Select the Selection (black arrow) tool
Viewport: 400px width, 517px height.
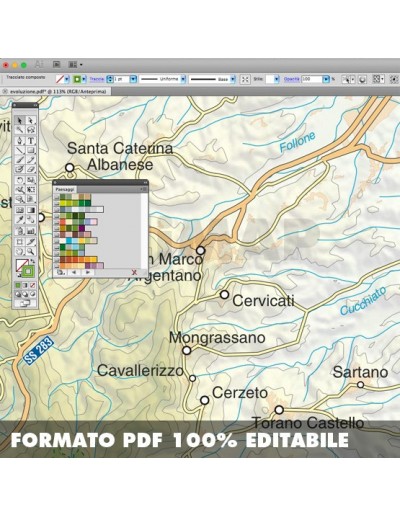20,121
